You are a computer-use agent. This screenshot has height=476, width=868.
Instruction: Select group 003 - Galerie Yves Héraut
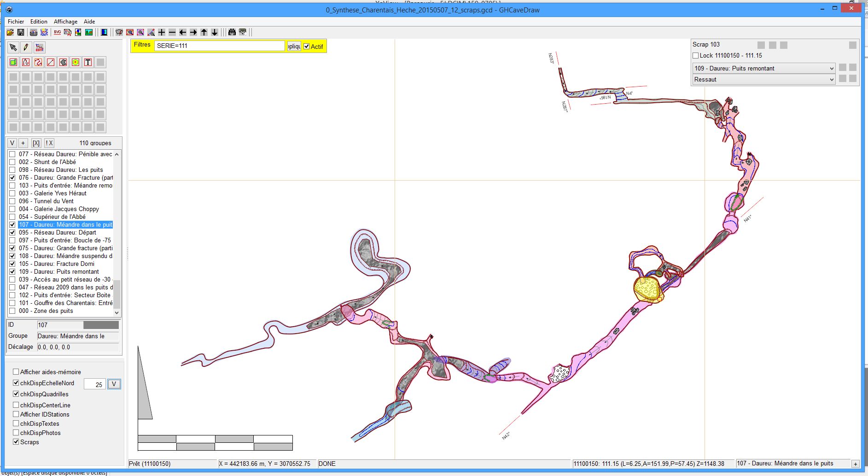pos(52,193)
